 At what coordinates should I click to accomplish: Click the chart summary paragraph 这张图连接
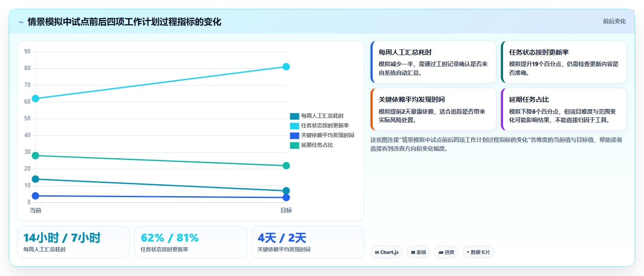click(x=496, y=144)
